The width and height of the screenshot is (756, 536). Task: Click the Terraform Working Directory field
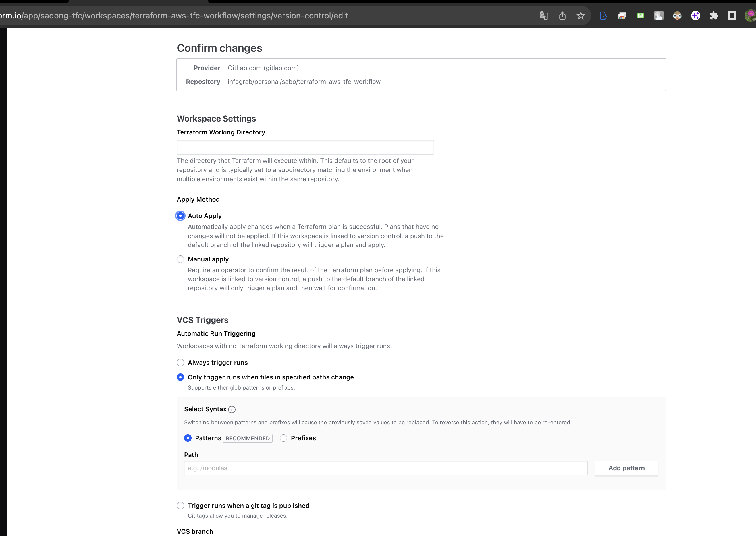point(305,147)
